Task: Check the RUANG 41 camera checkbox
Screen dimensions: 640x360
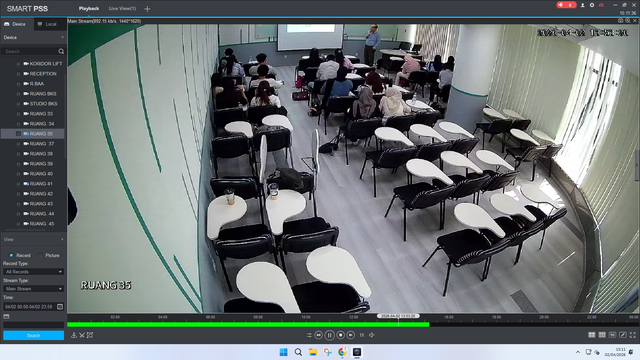Action: (18, 184)
